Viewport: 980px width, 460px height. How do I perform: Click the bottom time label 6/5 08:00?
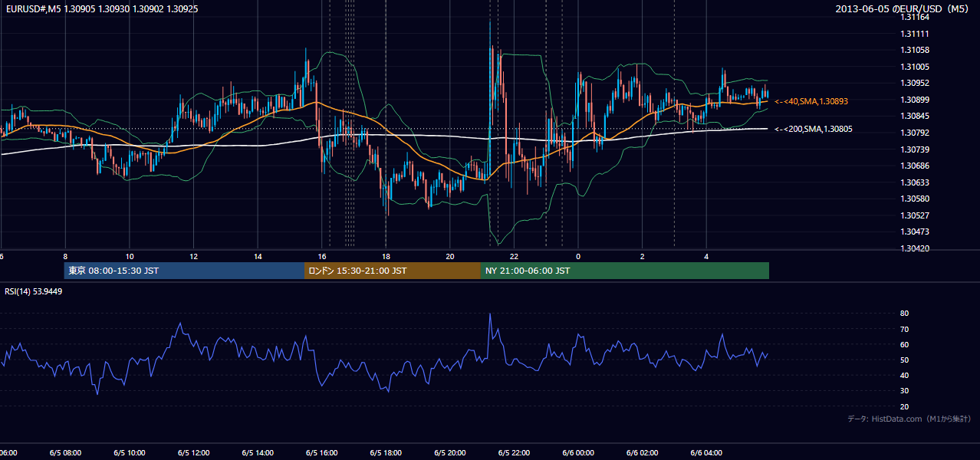pyautogui.click(x=65, y=453)
